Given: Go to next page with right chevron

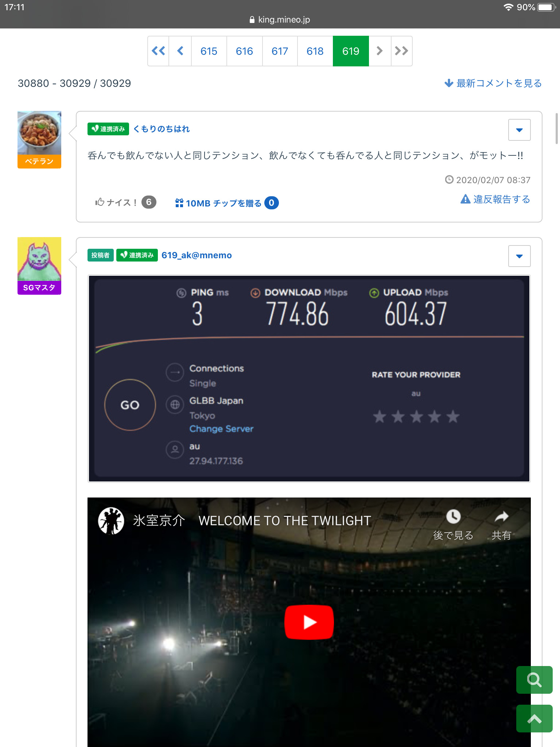Looking at the screenshot, I should pyautogui.click(x=380, y=51).
